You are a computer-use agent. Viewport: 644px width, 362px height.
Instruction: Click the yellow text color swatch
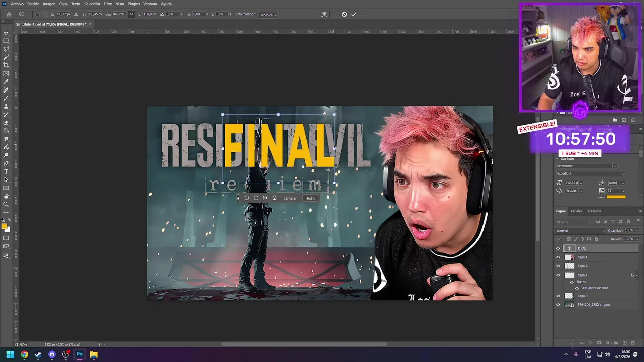pos(616,197)
